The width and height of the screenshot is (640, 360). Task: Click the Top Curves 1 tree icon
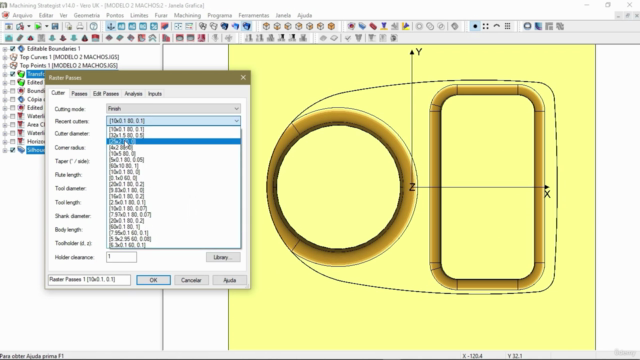13,57
